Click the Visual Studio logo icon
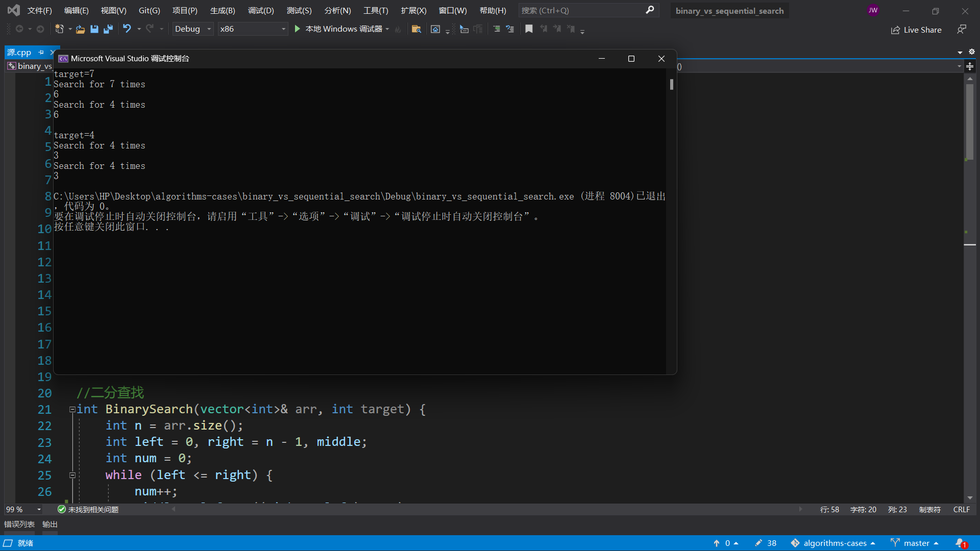The image size is (980, 551). (14, 10)
